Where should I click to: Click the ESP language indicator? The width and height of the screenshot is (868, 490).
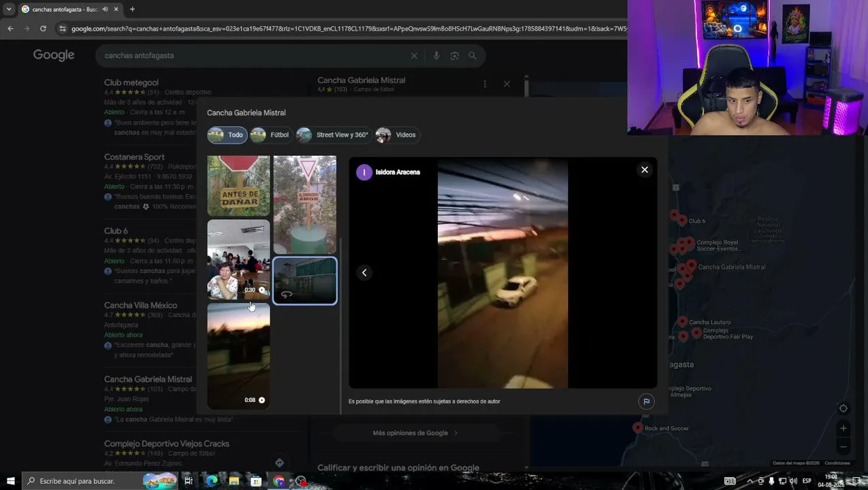tap(807, 481)
